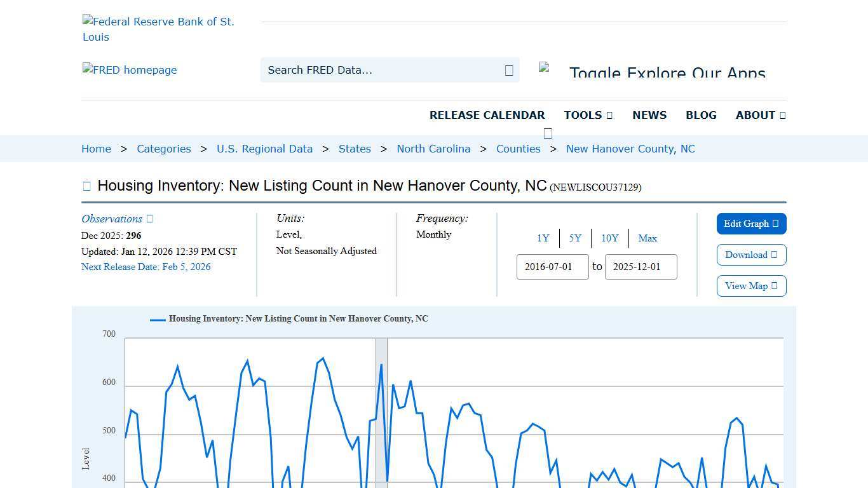Click the Edit Graph button
The image size is (868, 488).
click(x=751, y=224)
